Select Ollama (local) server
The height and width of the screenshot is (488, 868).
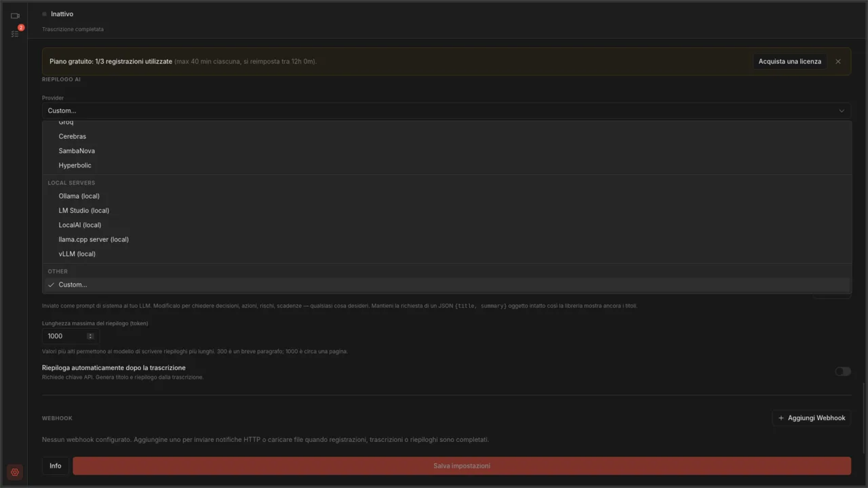[x=447, y=196]
